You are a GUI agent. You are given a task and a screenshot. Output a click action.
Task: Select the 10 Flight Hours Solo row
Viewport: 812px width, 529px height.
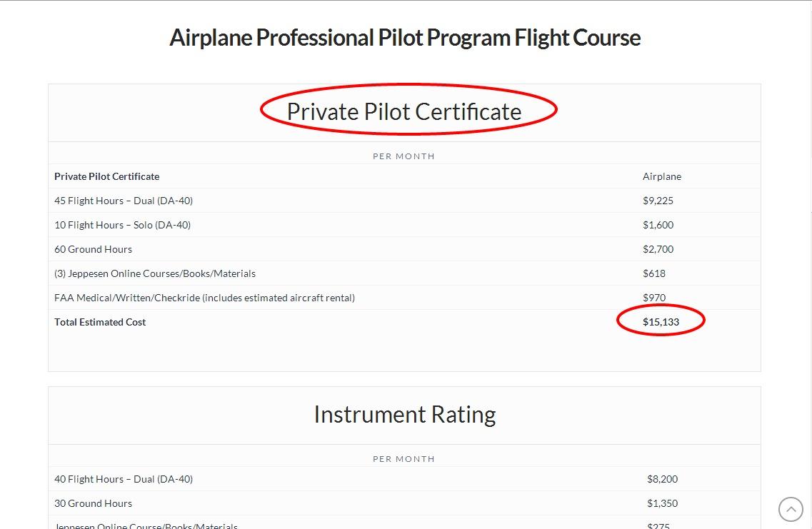click(x=122, y=225)
